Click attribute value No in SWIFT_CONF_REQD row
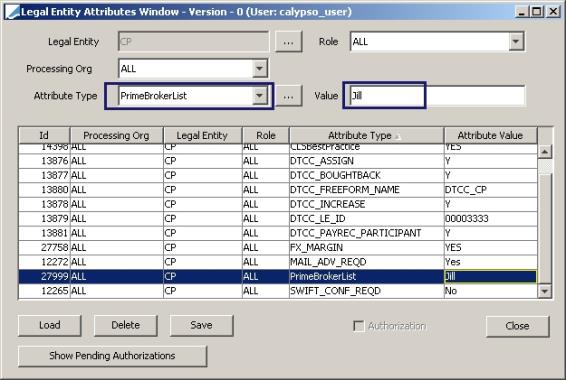The height and width of the screenshot is (380, 566). (491, 291)
